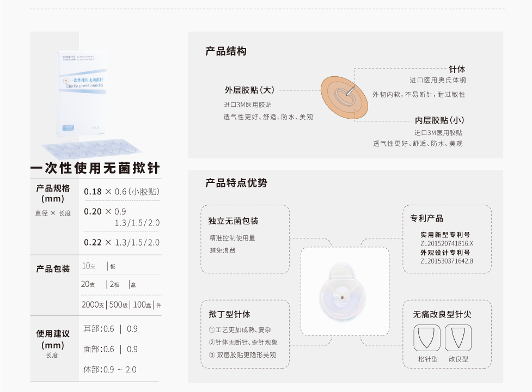Screen dimensions: 532x392
Task: Click the 产品结构 section heading
Action: pyautogui.click(x=226, y=51)
